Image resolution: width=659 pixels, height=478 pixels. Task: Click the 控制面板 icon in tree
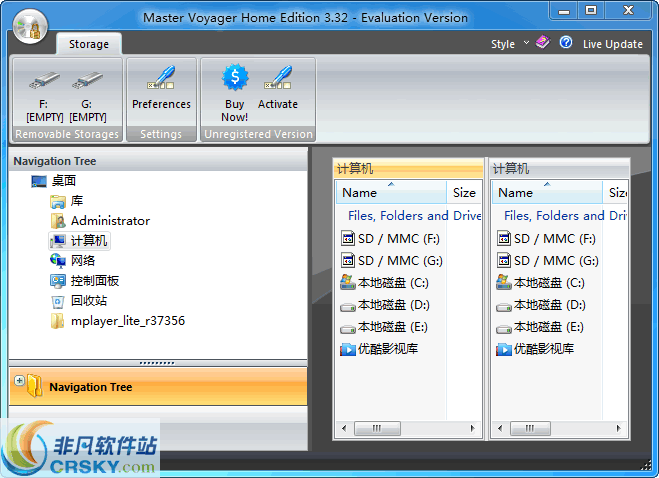(x=58, y=281)
